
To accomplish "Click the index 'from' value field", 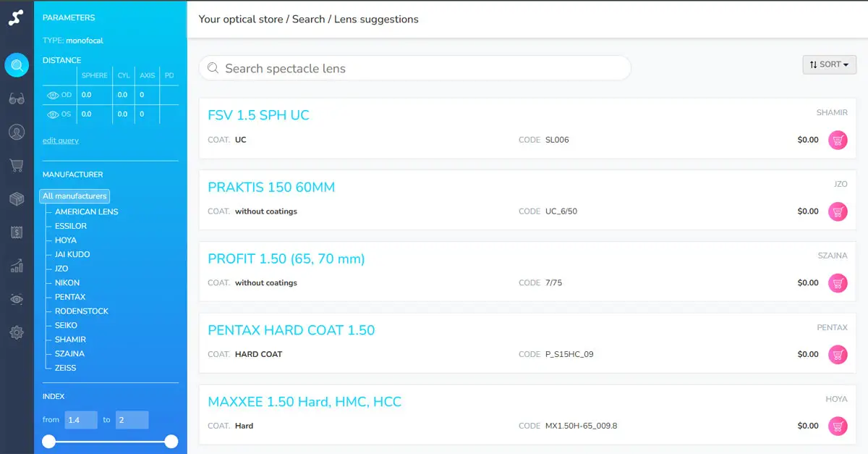I will (81, 420).
